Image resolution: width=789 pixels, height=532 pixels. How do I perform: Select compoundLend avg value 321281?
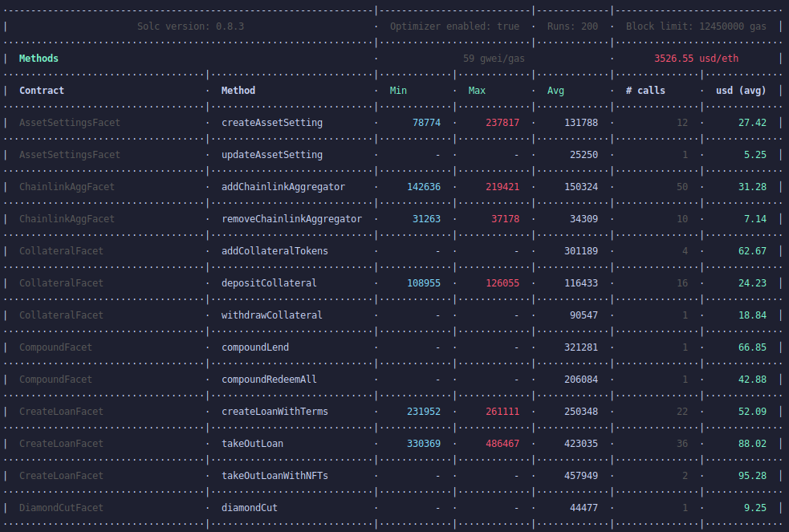(x=581, y=347)
